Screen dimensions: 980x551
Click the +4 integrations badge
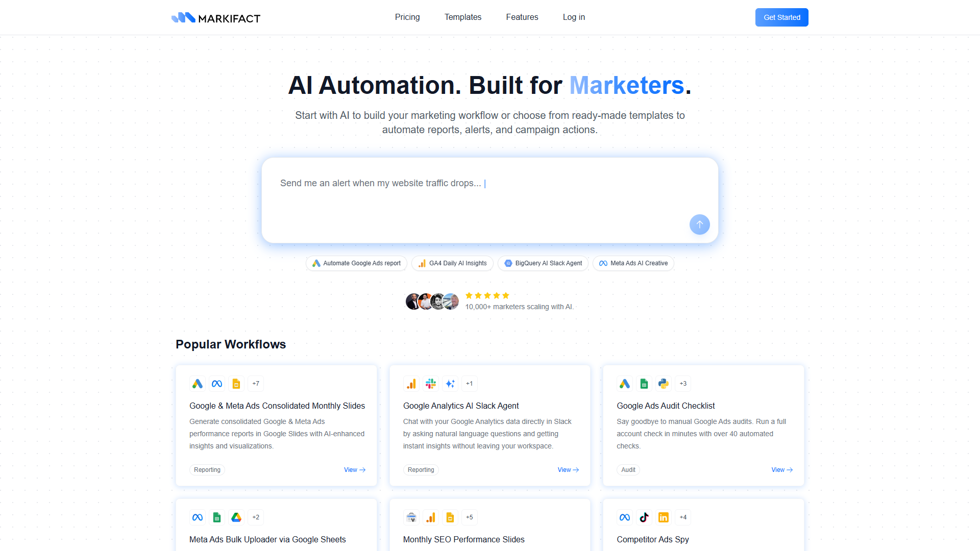pyautogui.click(x=683, y=517)
